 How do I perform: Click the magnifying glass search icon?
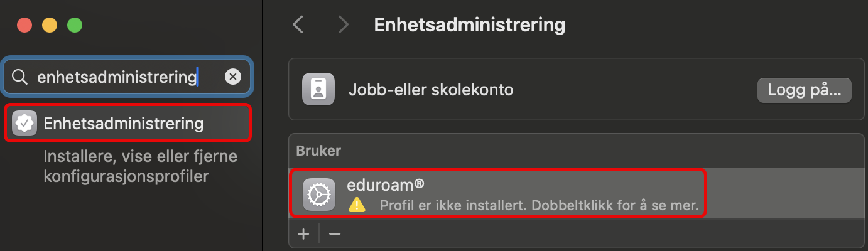[x=20, y=77]
